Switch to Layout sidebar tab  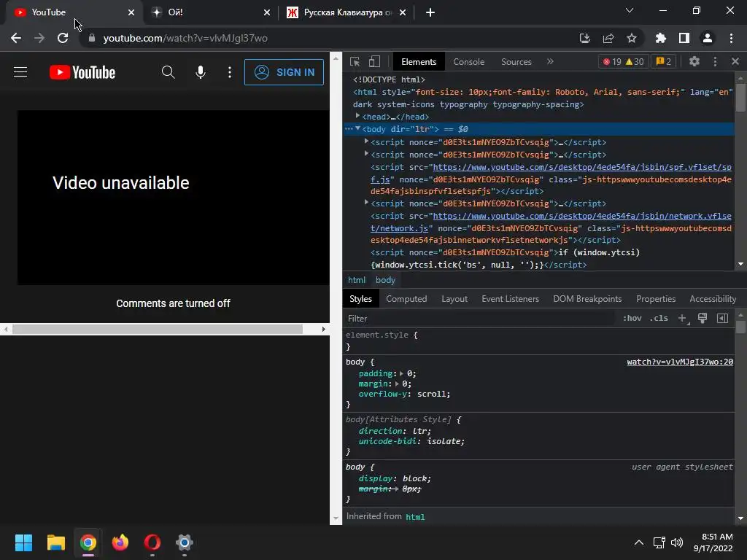coord(454,298)
